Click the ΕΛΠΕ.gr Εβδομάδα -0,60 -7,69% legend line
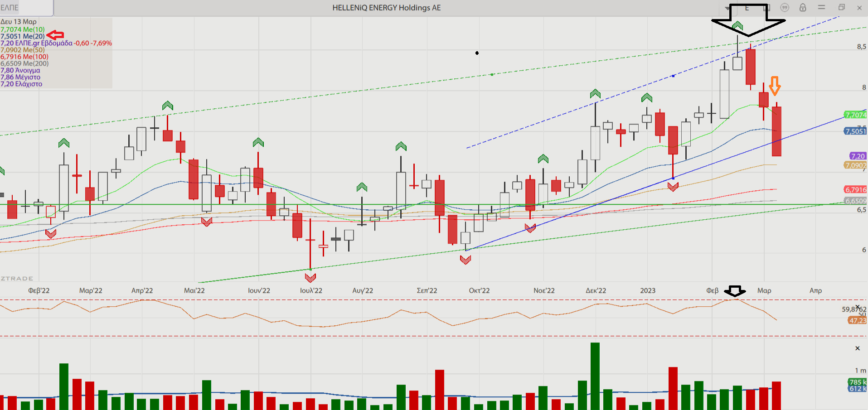Image resolution: width=868 pixels, height=410 pixels. click(x=56, y=43)
